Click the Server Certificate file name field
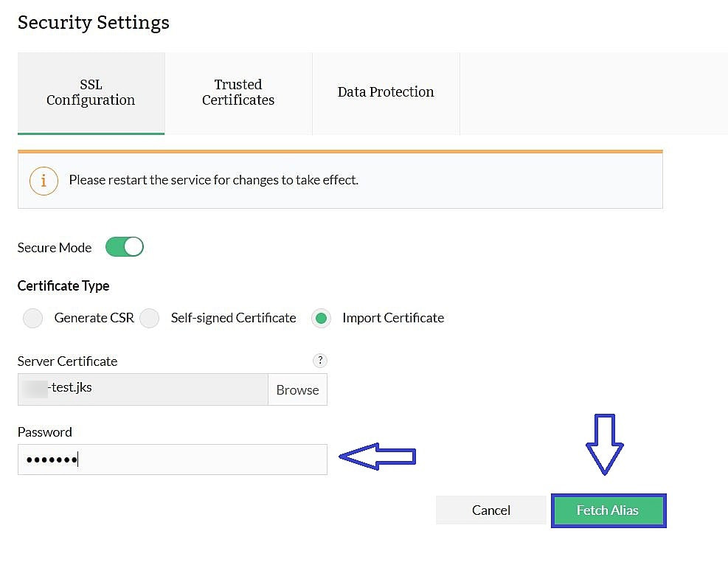 point(143,389)
